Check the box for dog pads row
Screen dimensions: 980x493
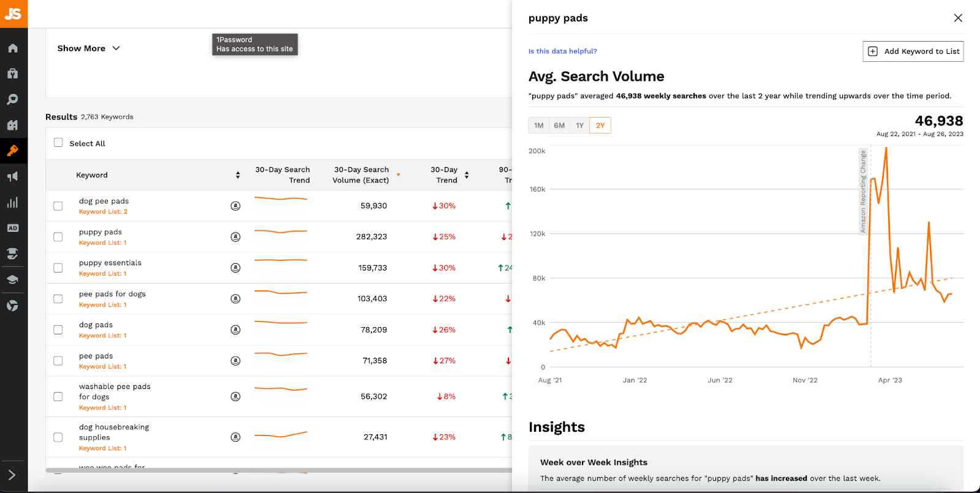click(58, 330)
